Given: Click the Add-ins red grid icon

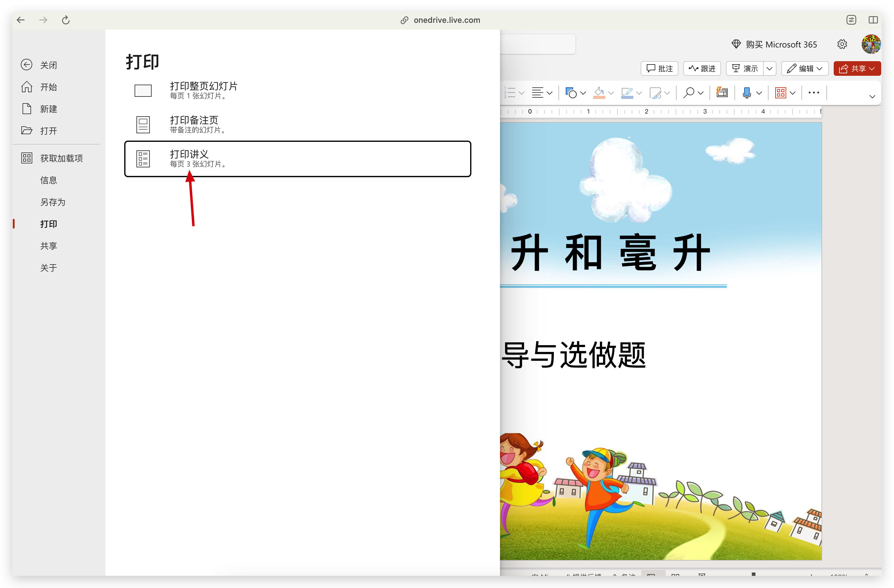Looking at the screenshot, I should coord(780,92).
